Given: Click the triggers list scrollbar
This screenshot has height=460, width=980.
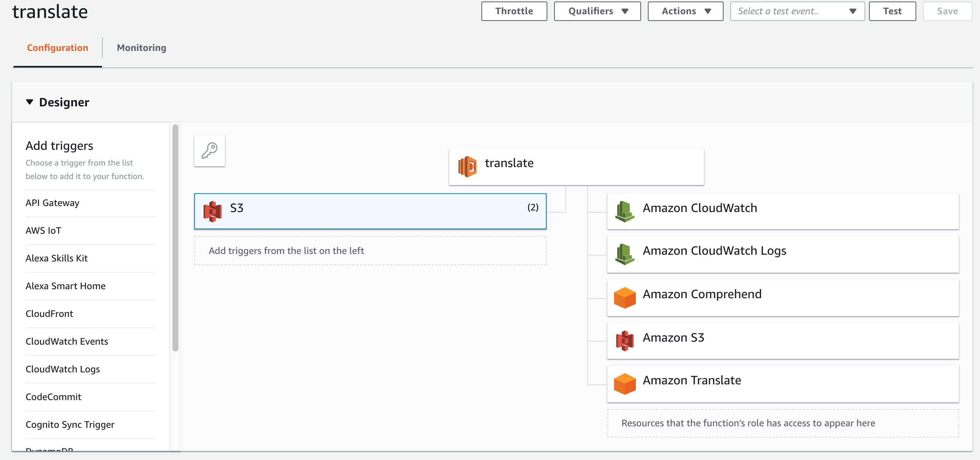Looking at the screenshot, I should (x=175, y=237).
